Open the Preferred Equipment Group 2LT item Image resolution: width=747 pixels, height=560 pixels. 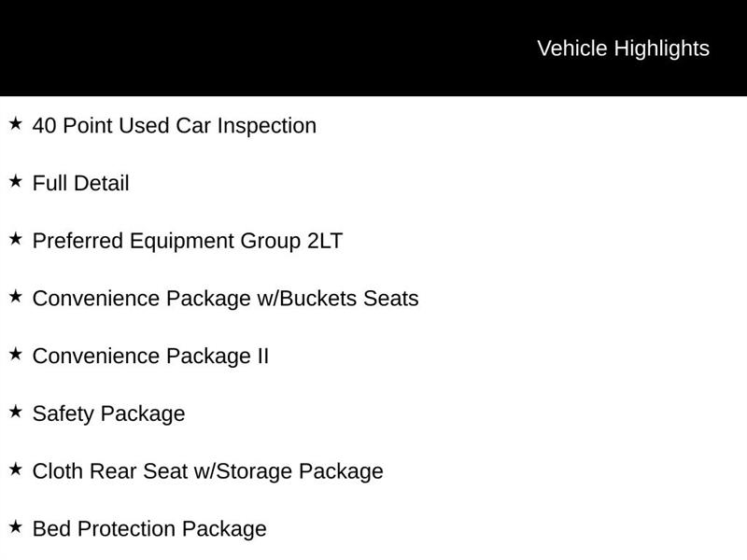[x=187, y=241]
